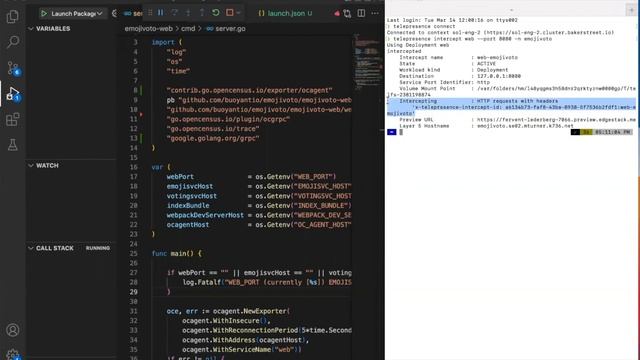Switch to the server.go editor tab
The image size is (640, 360).
(133, 13)
